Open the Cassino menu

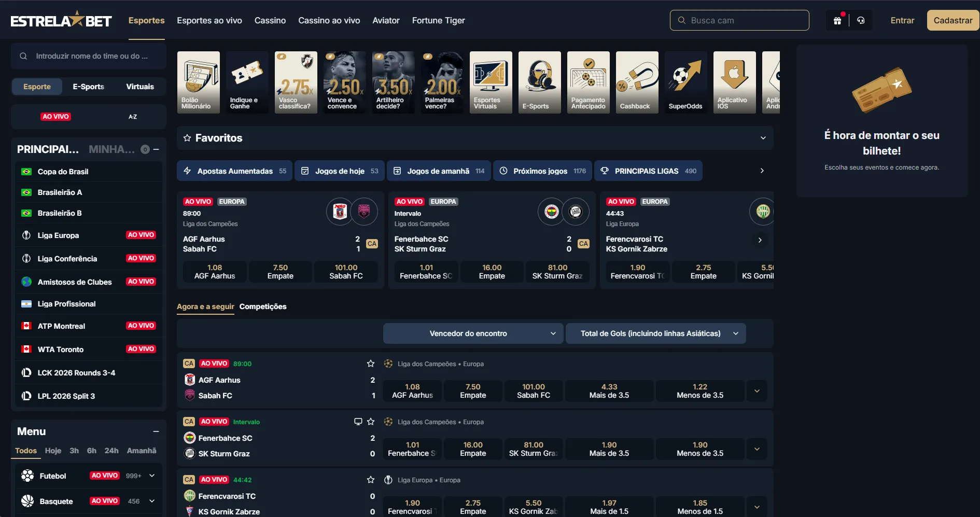tap(270, 20)
